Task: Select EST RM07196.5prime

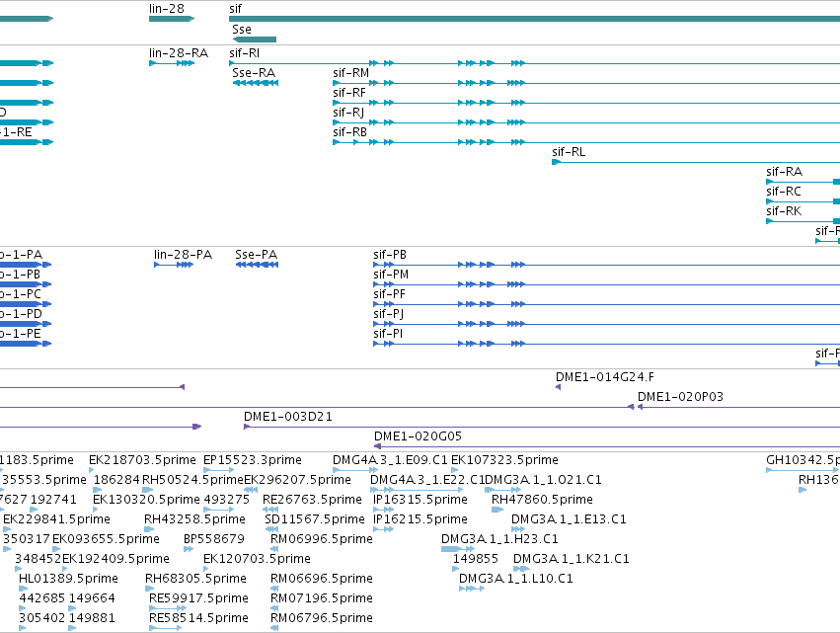Action: (x=322, y=599)
